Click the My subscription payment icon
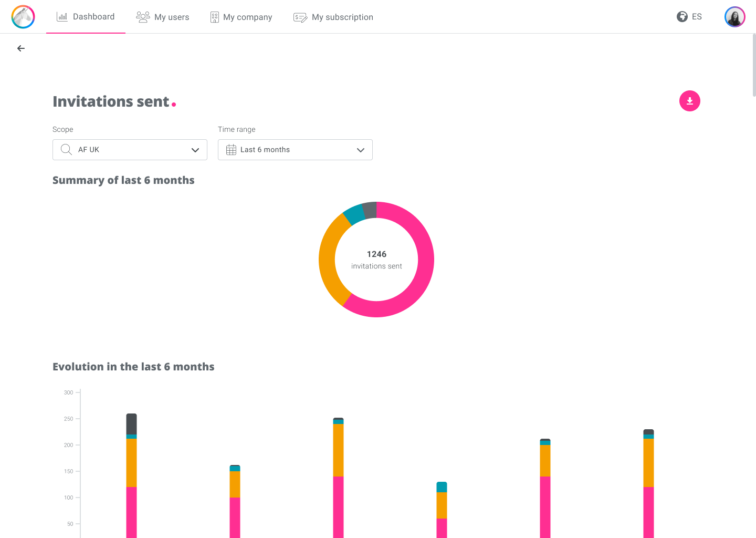Screen dimensions: 756x538 (x=300, y=17)
